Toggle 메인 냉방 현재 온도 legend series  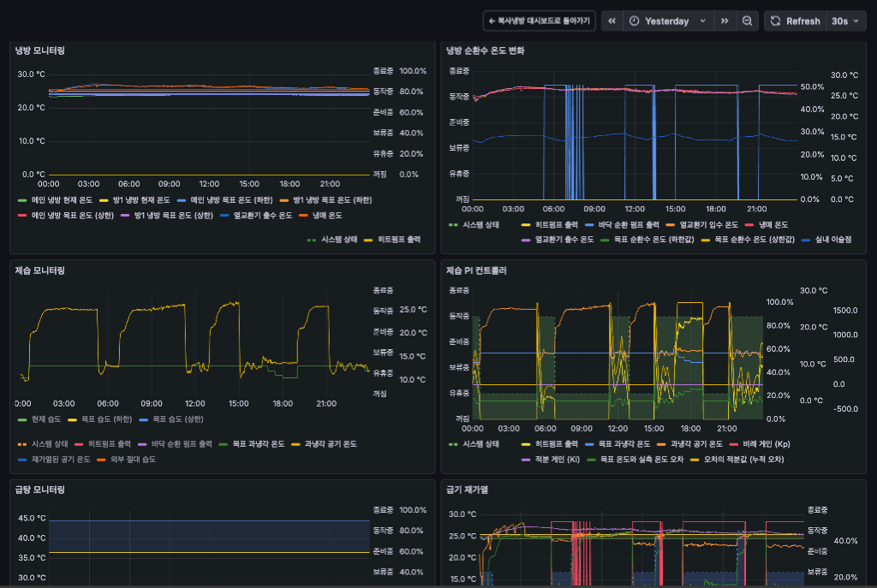click(x=62, y=199)
